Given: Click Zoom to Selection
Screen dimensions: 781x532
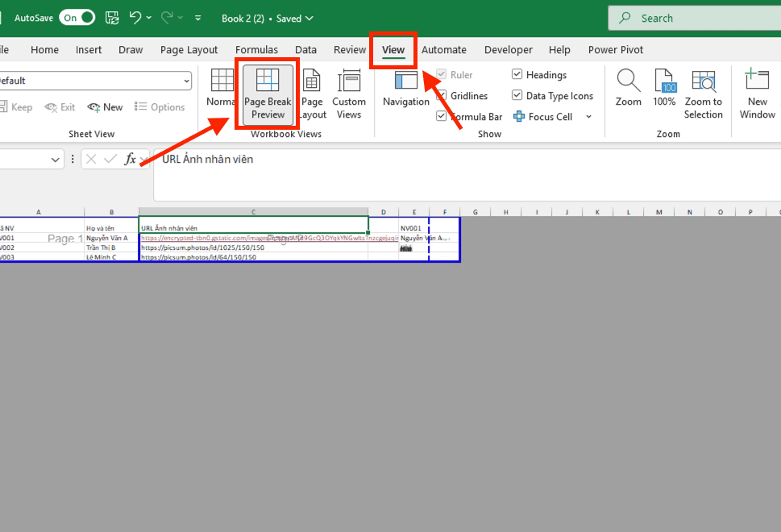Looking at the screenshot, I should [703, 94].
